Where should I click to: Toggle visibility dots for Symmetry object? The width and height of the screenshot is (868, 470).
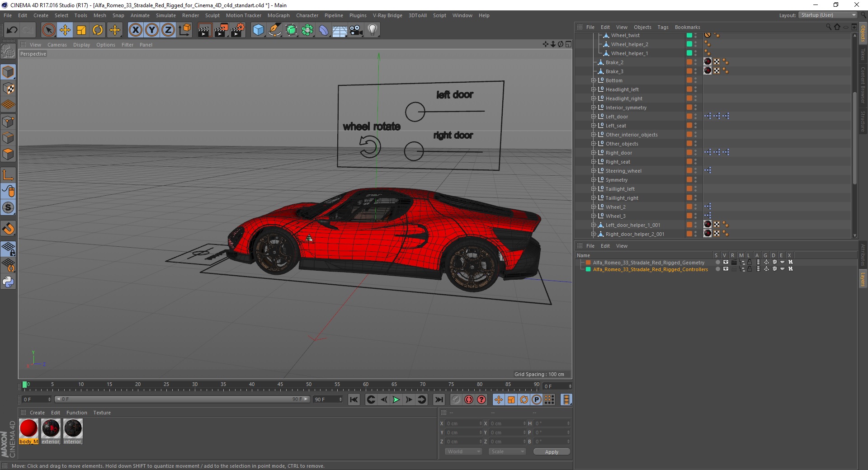pos(696,180)
